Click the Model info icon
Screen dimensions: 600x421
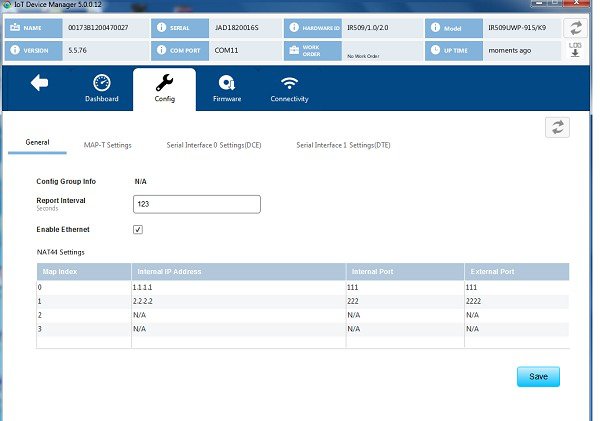[x=435, y=27]
